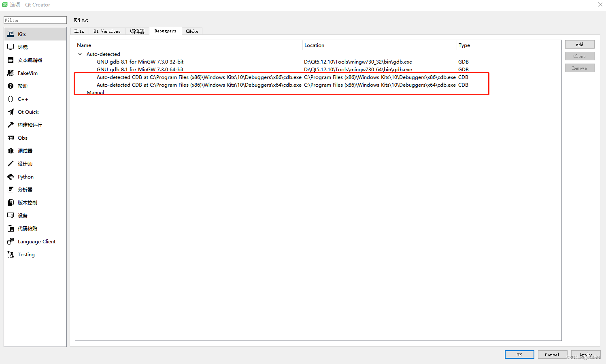Image resolution: width=606 pixels, height=364 pixels.
Task: Click x64 cdb.exe location cell
Action: (x=380, y=85)
